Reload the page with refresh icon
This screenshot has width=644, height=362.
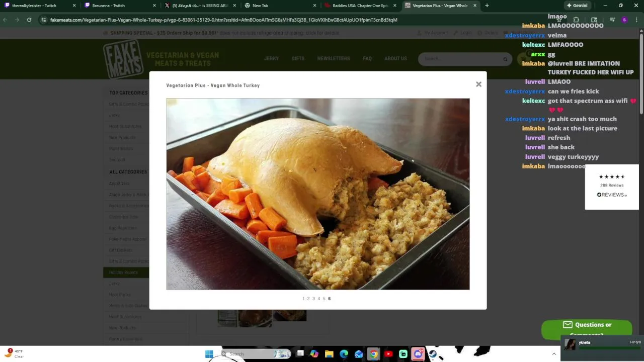pos(29,20)
